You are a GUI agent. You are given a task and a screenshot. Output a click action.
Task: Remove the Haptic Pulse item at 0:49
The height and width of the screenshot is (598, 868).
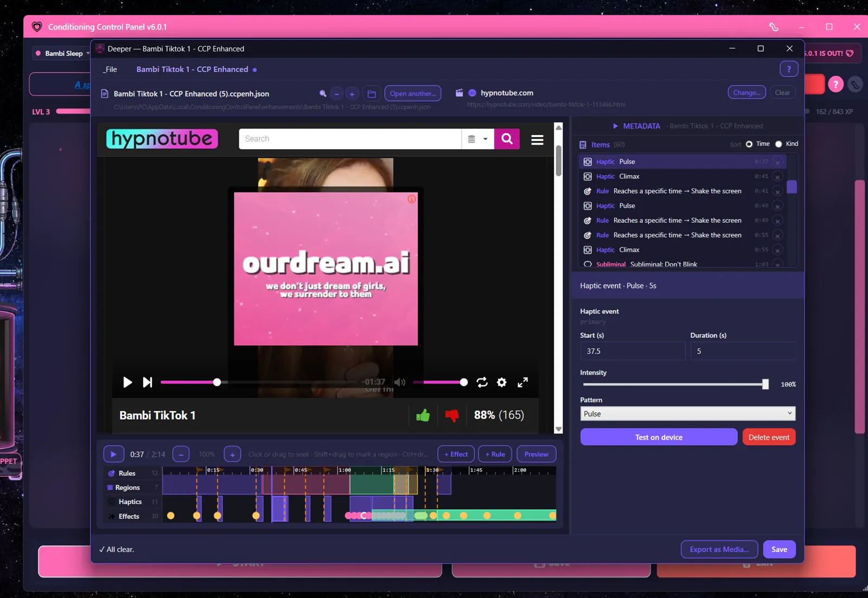tap(777, 206)
